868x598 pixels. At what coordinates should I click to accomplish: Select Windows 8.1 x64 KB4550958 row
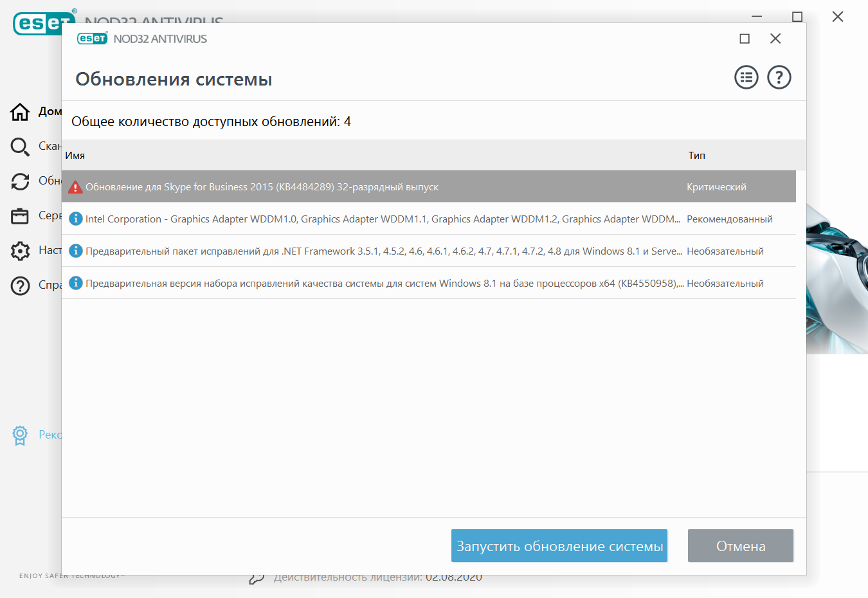pos(429,283)
